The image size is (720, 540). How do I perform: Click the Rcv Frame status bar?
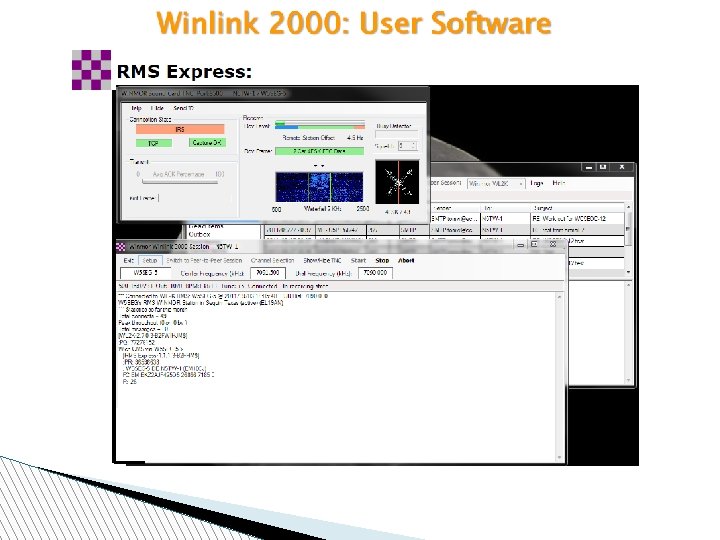[320, 151]
